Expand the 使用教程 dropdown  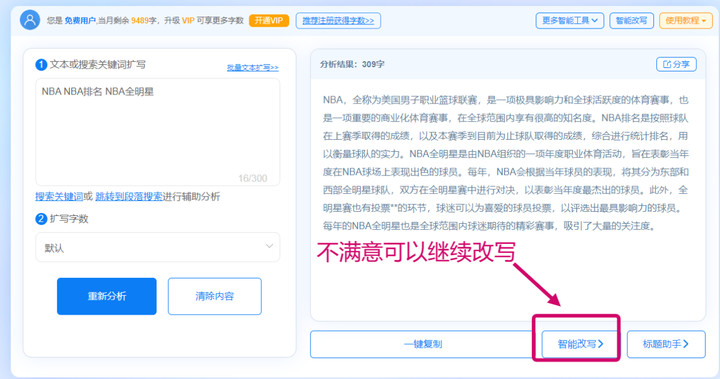click(x=685, y=21)
